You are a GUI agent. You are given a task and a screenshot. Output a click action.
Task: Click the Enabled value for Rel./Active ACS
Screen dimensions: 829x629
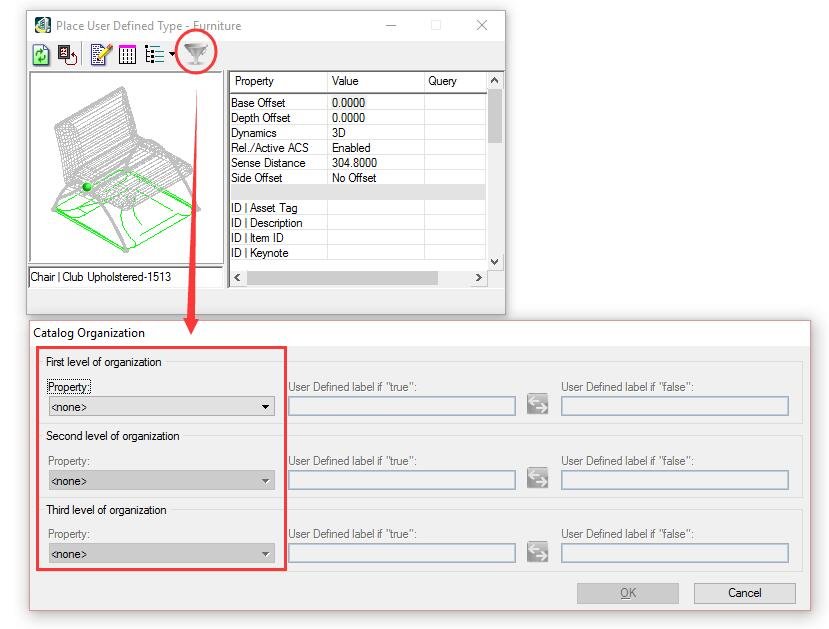pyautogui.click(x=351, y=148)
